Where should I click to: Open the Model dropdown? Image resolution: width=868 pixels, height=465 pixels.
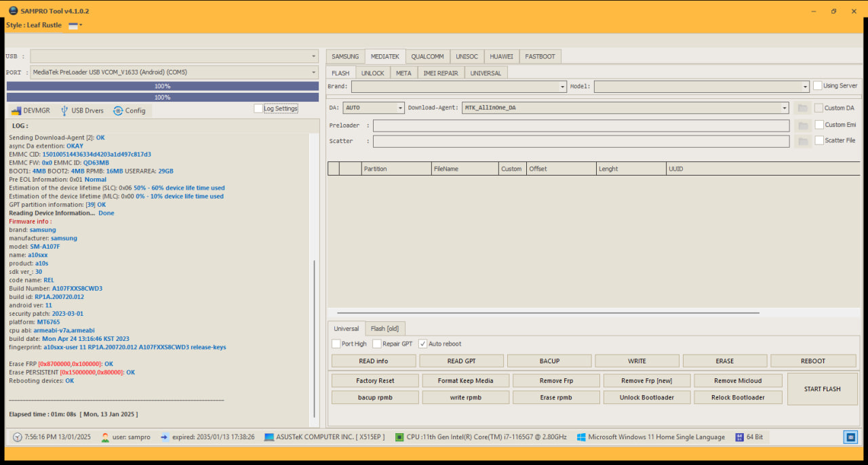pos(806,87)
